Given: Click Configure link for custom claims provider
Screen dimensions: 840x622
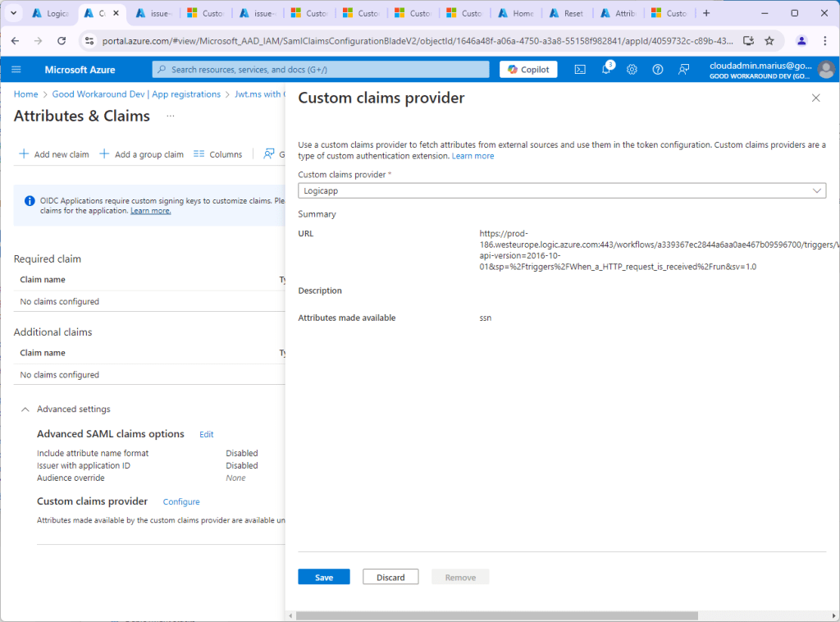Looking at the screenshot, I should pos(181,501).
